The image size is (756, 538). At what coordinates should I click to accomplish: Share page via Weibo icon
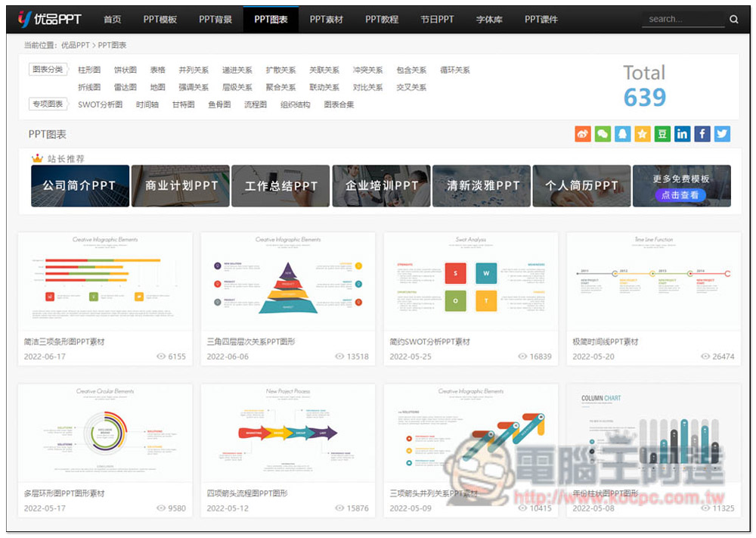point(583,134)
